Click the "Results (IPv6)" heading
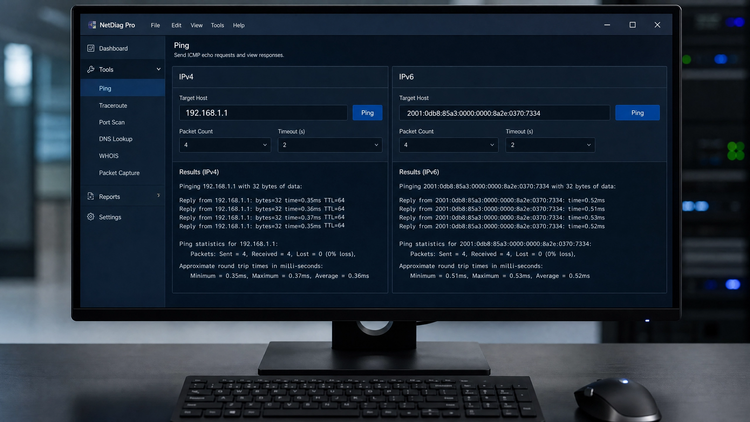This screenshot has height=422, width=750. [x=419, y=172]
